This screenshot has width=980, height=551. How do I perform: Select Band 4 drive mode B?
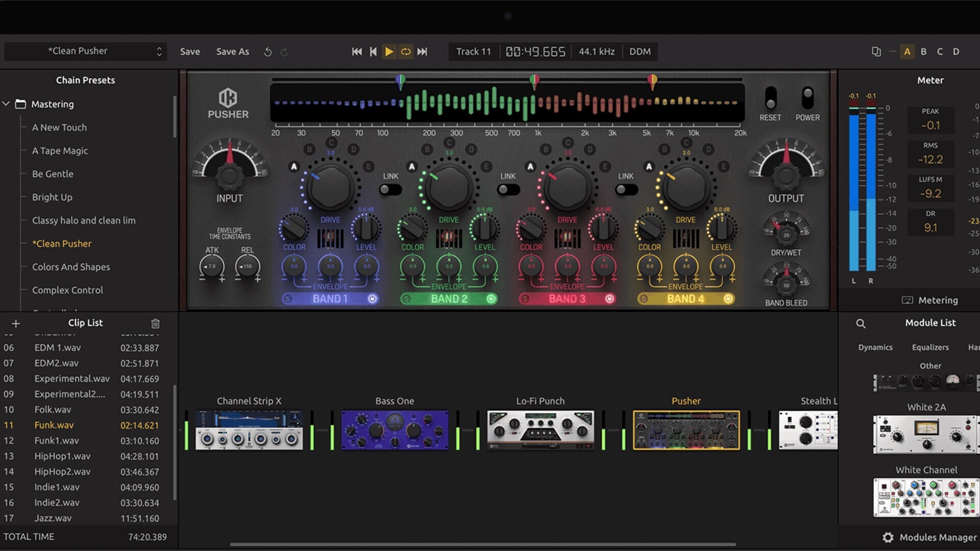[664, 149]
